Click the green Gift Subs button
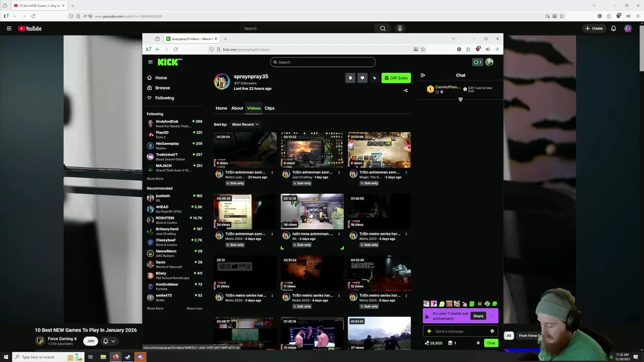 [x=396, y=78]
